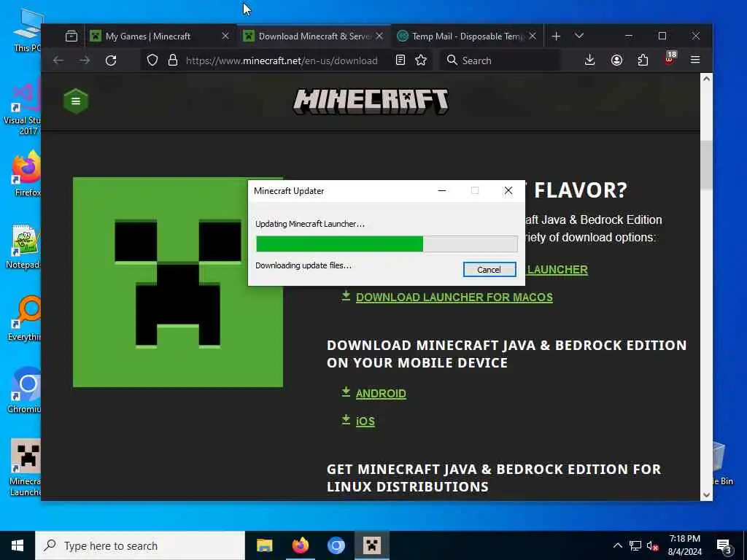Close the My Games | Minecraft tab
Viewport: 747px width, 560px height.
coord(225,36)
